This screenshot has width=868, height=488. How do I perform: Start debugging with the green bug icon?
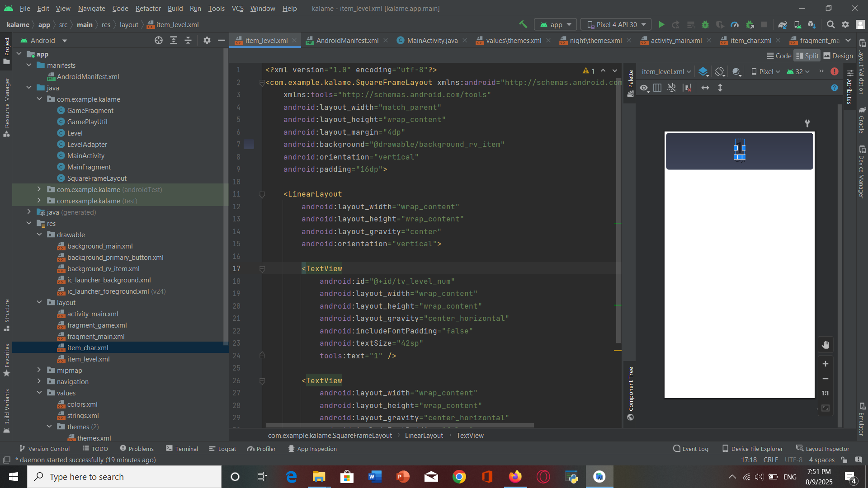pos(705,24)
